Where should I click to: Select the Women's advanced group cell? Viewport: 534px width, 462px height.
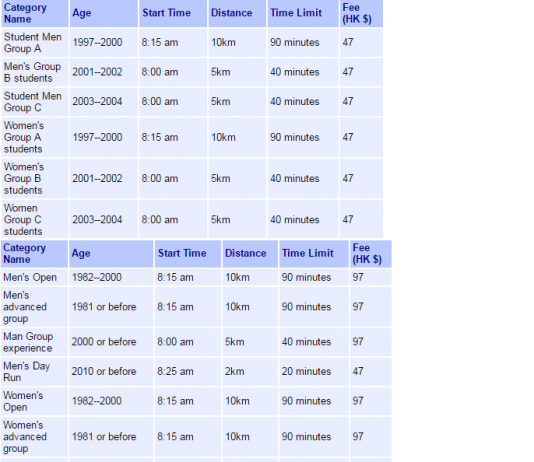click(x=34, y=436)
